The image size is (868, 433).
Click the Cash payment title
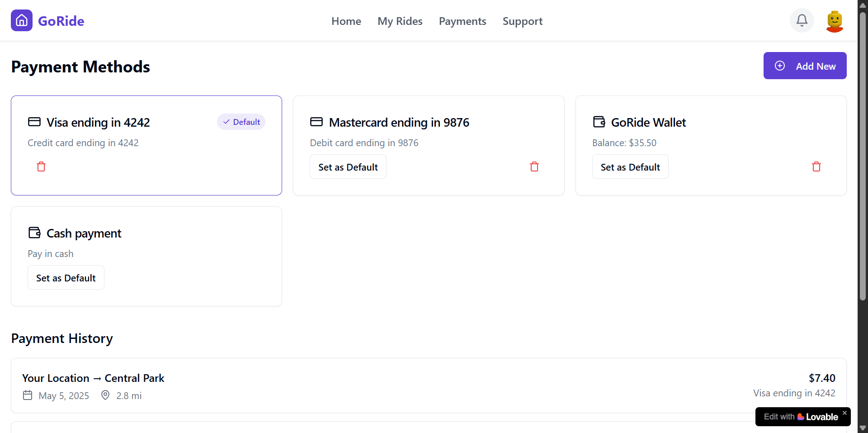84,233
